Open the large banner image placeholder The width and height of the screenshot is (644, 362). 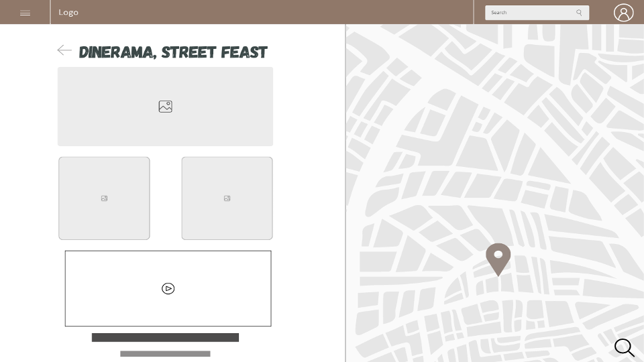click(x=165, y=107)
